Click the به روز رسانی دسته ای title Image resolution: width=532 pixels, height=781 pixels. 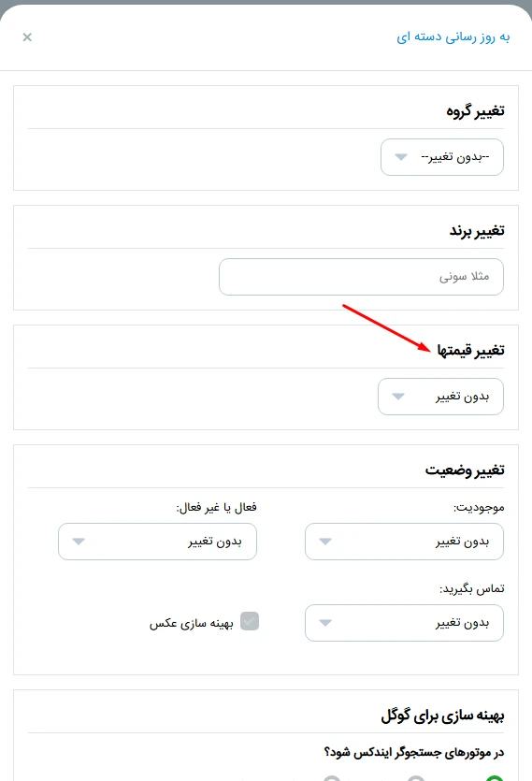pos(453,37)
